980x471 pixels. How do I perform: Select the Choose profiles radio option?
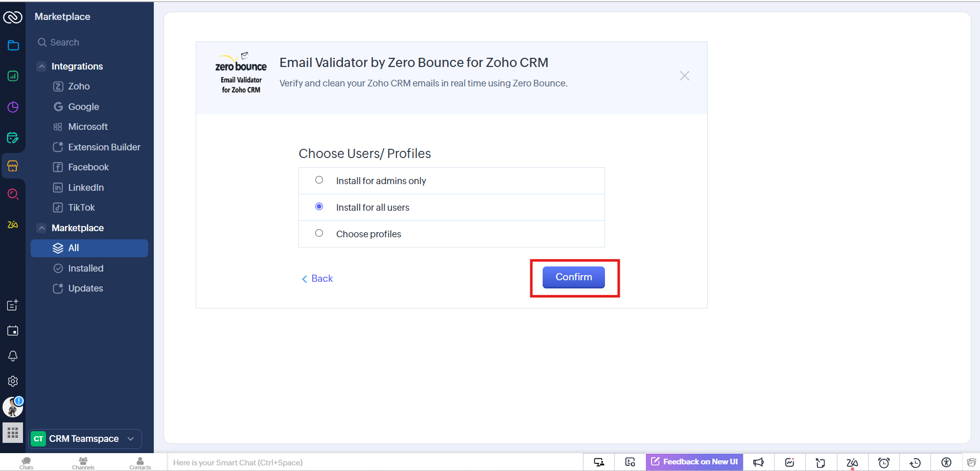(x=319, y=233)
